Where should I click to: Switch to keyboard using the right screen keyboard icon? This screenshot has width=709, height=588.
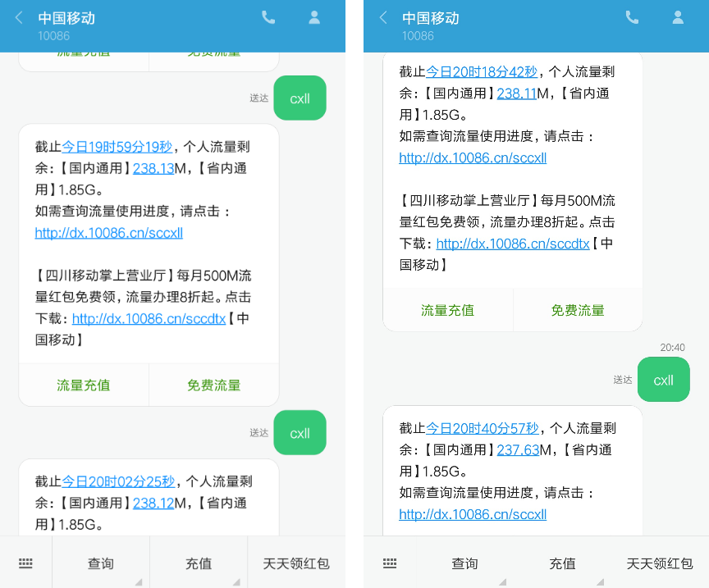click(x=389, y=563)
